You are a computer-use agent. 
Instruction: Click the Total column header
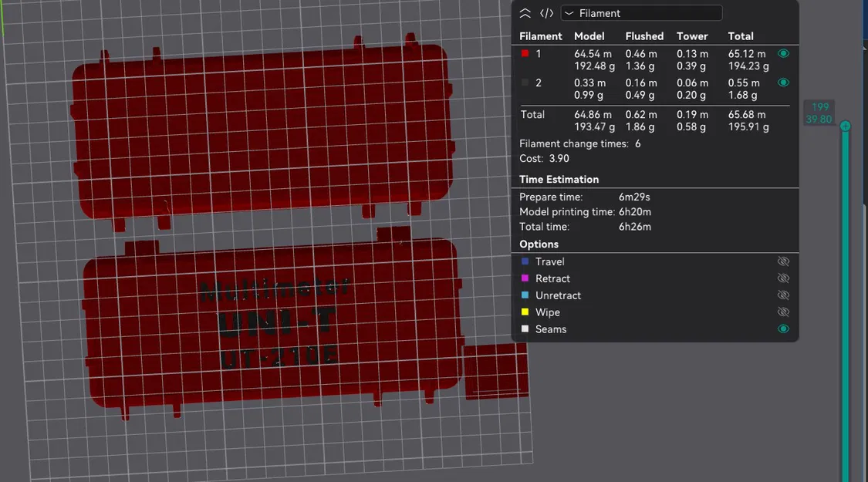pos(741,36)
